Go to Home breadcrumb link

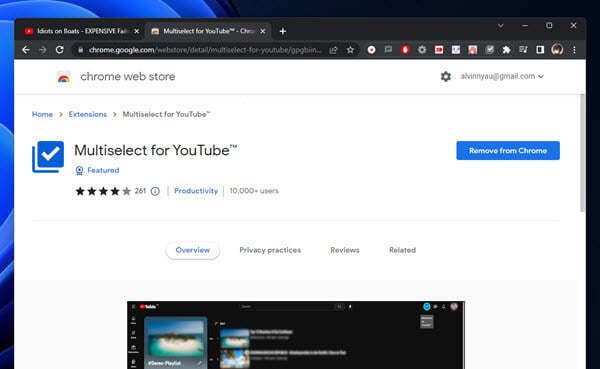pos(42,114)
